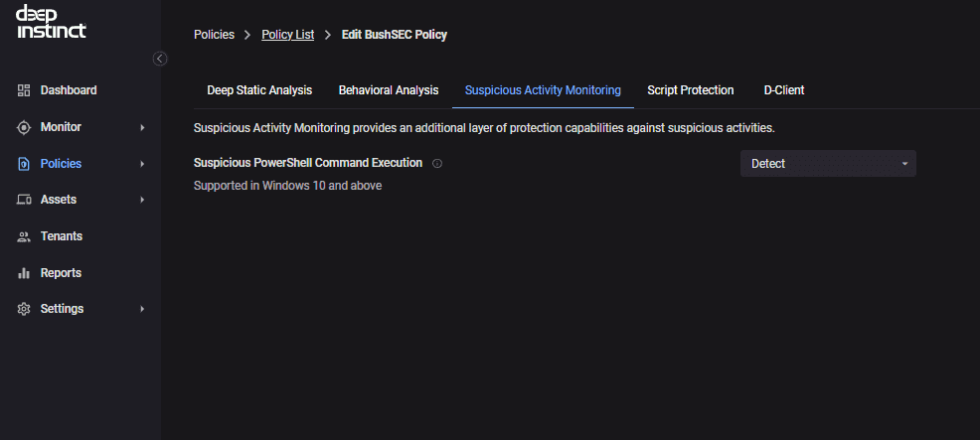The image size is (980, 440).
Task: Expand the Policies submenu arrow
Action: click(142, 164)
